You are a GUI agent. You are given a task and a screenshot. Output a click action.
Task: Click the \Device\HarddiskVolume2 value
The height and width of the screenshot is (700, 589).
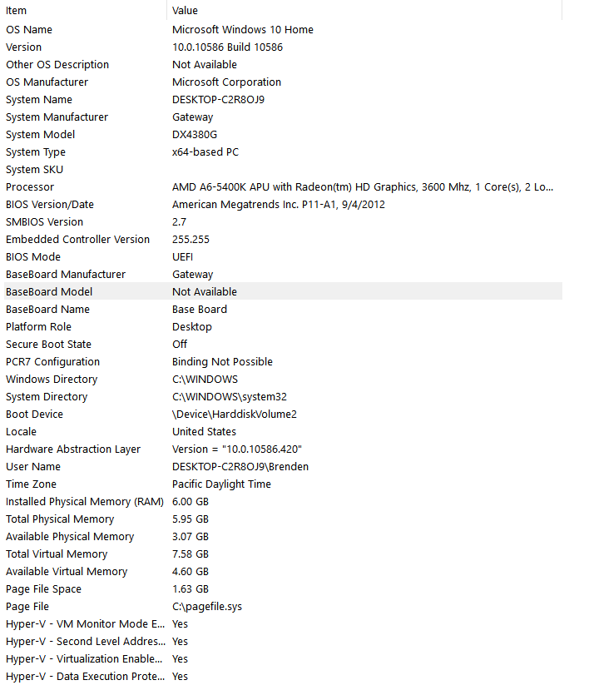tap(235, 415)
